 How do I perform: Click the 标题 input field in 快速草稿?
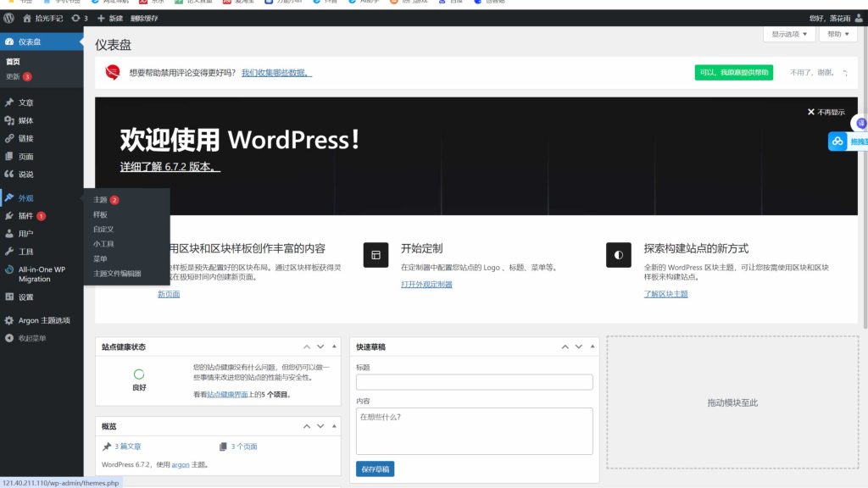(474, 382)
